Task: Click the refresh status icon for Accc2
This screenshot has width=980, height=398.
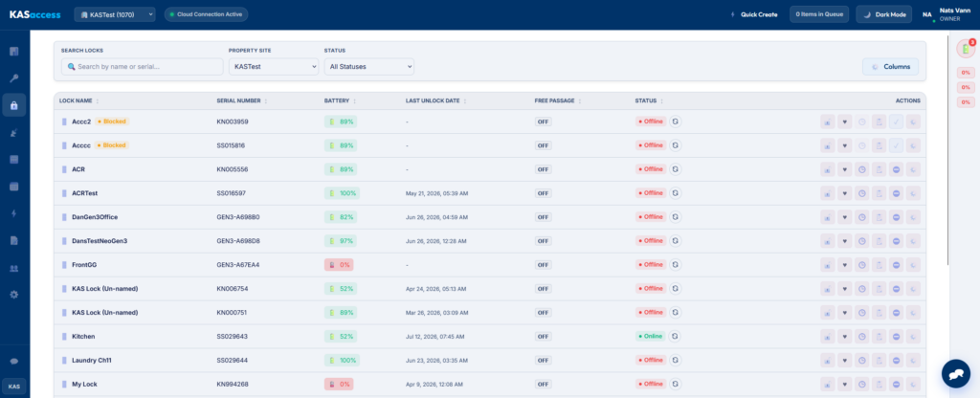Action: pyautogui.click(x=675, y=122)
